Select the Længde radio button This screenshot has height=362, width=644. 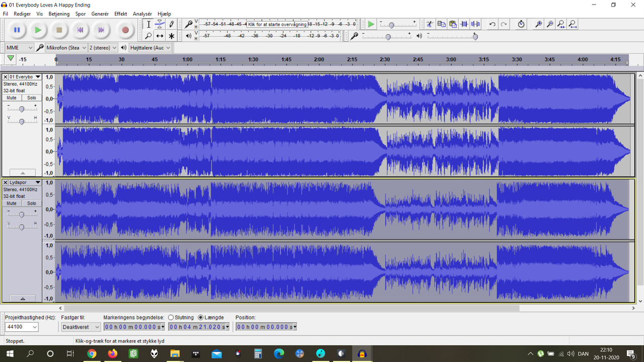pos(201,318)
